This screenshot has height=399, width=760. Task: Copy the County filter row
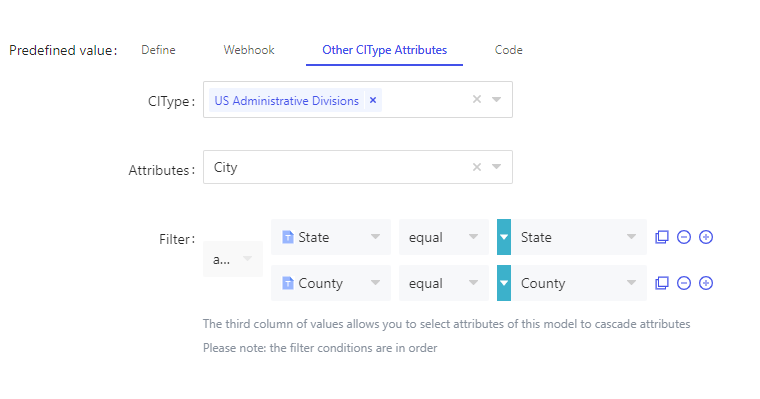[662, 283]
